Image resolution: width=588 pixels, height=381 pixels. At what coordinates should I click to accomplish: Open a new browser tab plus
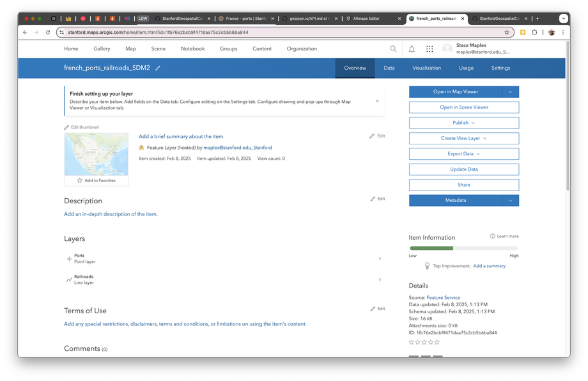(538, 19)
